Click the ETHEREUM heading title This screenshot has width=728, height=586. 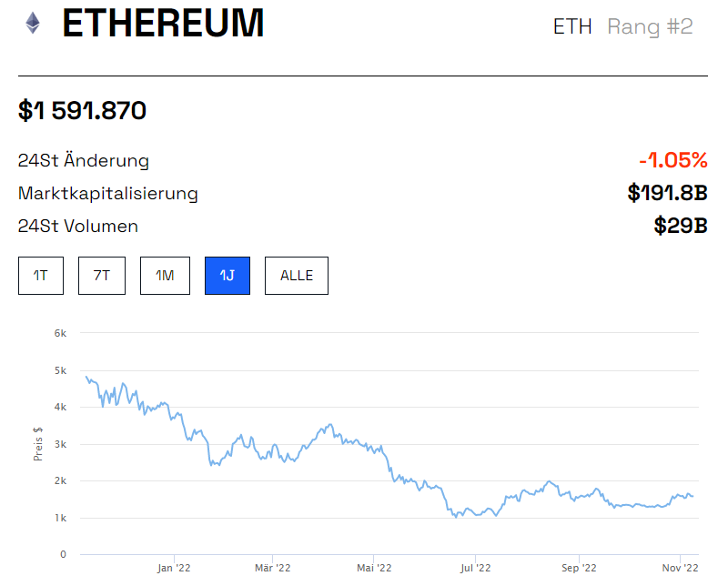point(163,24)
